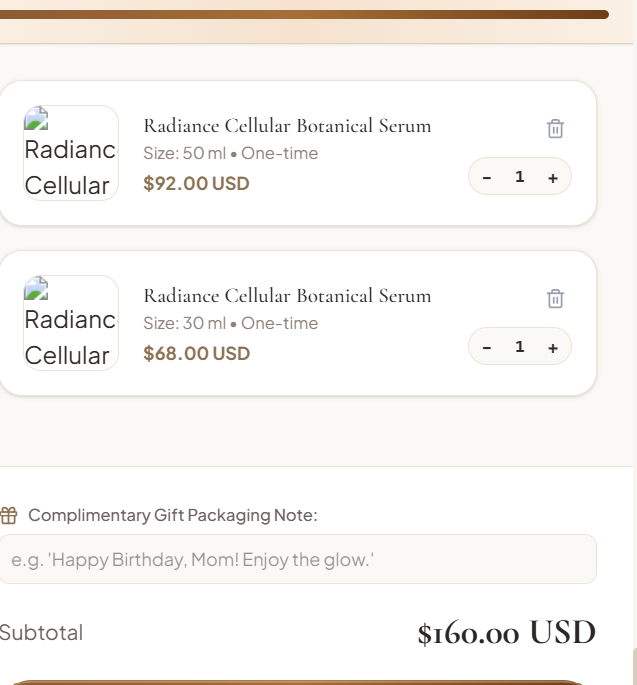637x685 pixels.
Task: Click the brown checkout button below the subtotal
Action: pyautogui.click(x=297, y=682)
